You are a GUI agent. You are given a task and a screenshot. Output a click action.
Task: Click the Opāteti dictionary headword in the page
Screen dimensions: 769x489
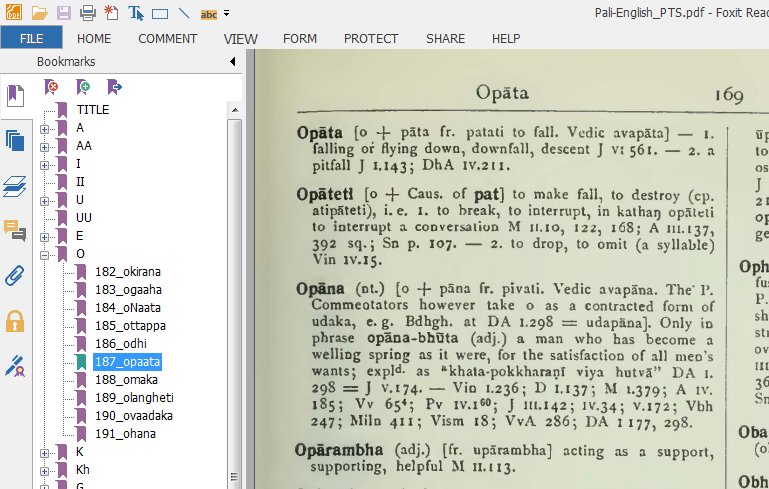point(325,195)
